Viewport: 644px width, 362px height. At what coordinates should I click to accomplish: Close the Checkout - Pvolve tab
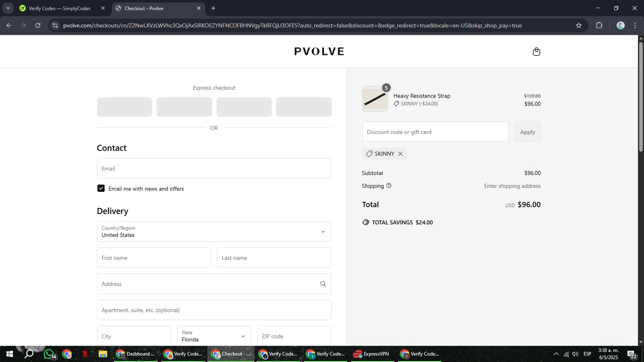click(x=199, y=8)
